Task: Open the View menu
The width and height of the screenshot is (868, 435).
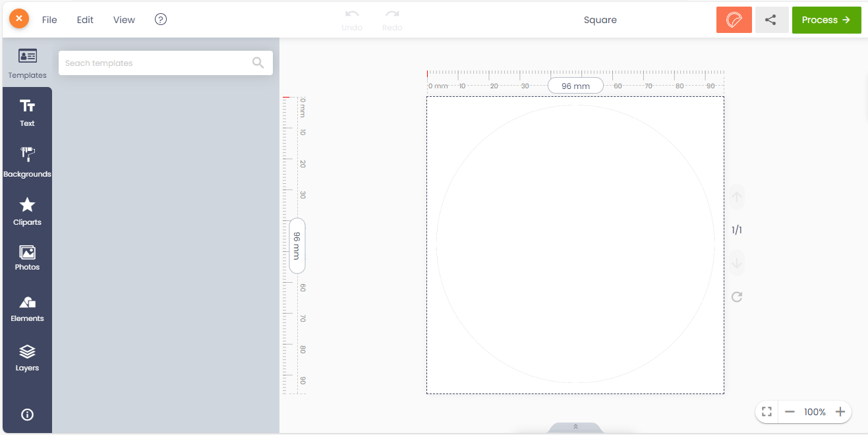Action: point(124,20)
